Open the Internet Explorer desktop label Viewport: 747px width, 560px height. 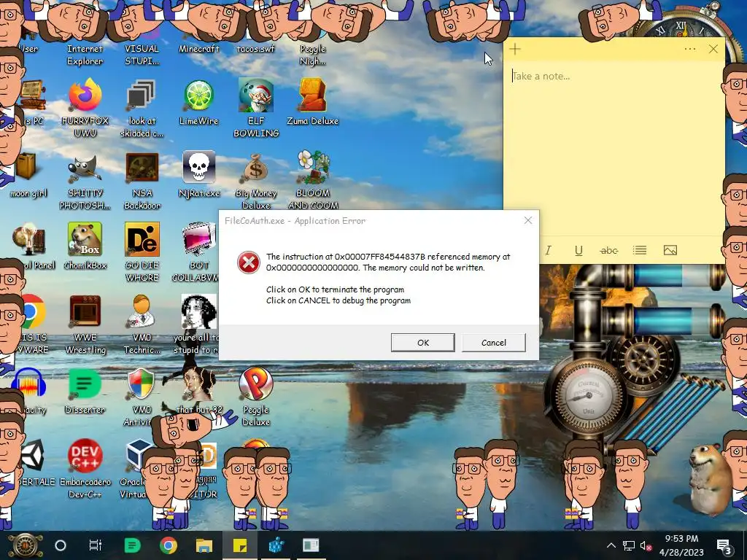pyautogui.click(x=85, y=55)
